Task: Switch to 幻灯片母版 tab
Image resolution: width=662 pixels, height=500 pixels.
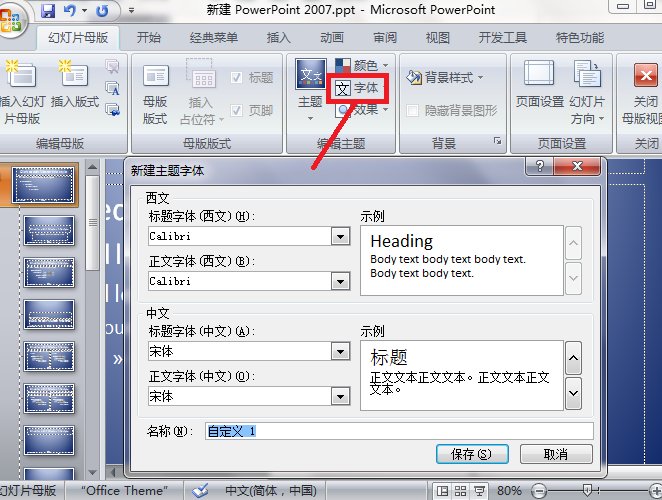Action: tap(78, 38)
